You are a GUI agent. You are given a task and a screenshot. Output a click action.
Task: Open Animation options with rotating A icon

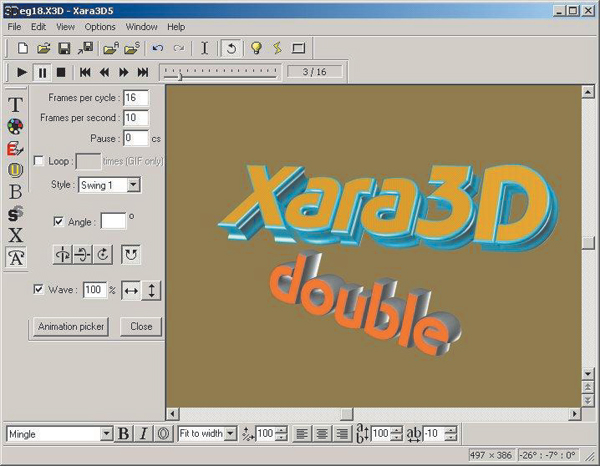16,257
